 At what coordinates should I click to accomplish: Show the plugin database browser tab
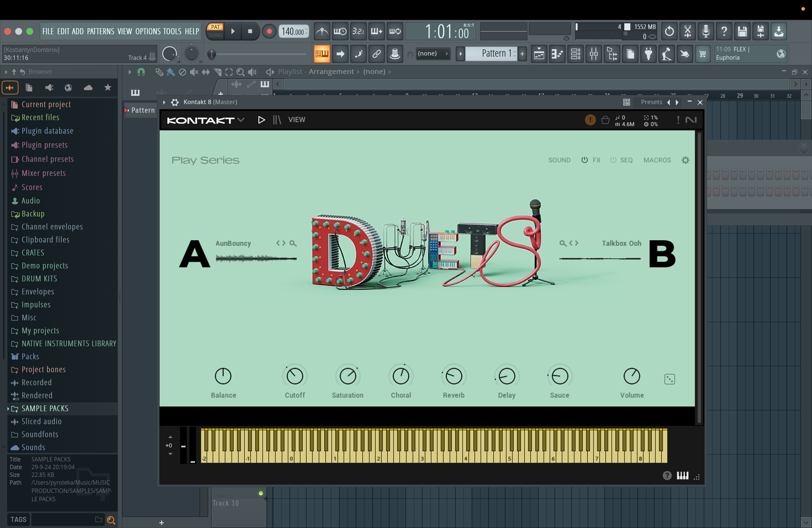[x=49, y=88]
